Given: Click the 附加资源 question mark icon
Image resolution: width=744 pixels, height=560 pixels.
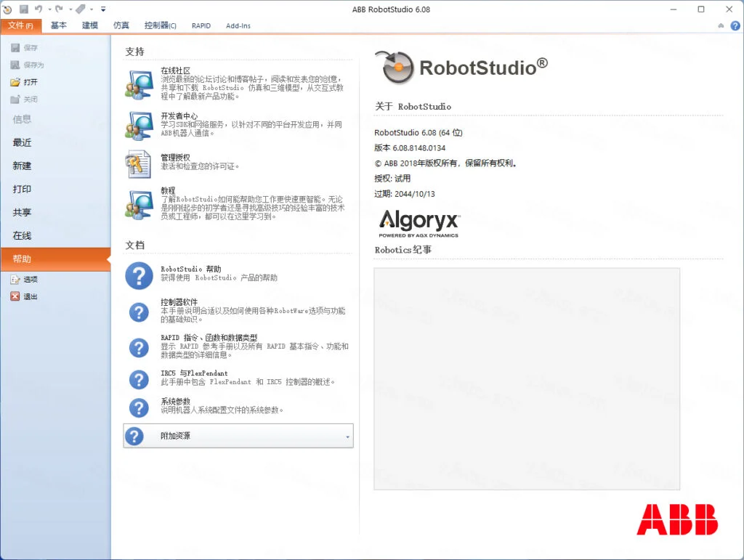Looking at the screenshot, I should (x=134, y=436).
